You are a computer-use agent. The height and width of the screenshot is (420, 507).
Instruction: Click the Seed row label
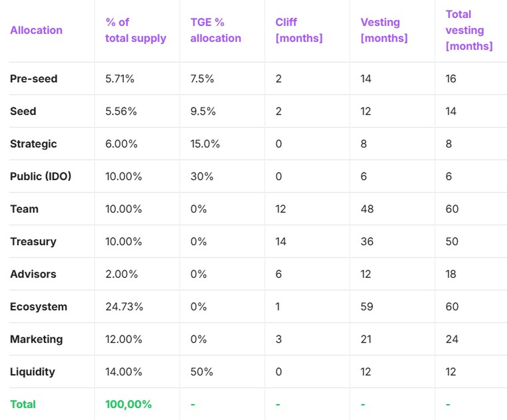pyautogui.click(x=23, y=111)
